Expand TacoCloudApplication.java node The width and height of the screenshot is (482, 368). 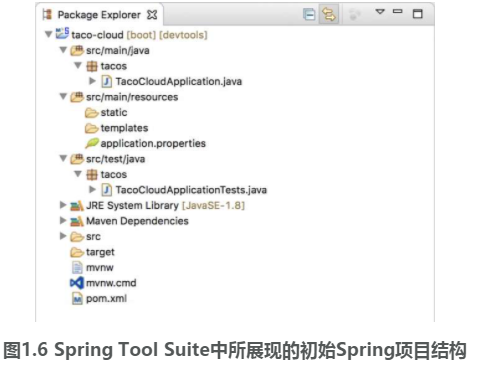(x=92, y=81)
